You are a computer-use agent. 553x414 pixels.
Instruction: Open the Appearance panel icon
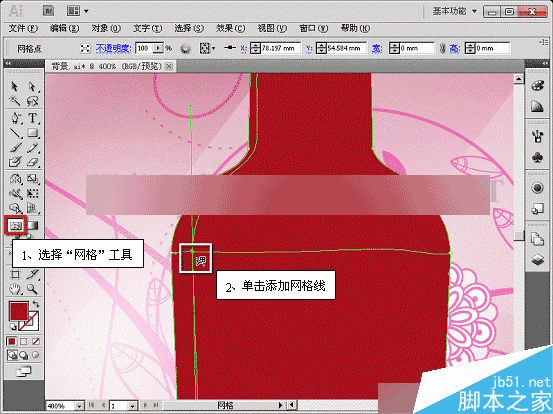(537, 188)
